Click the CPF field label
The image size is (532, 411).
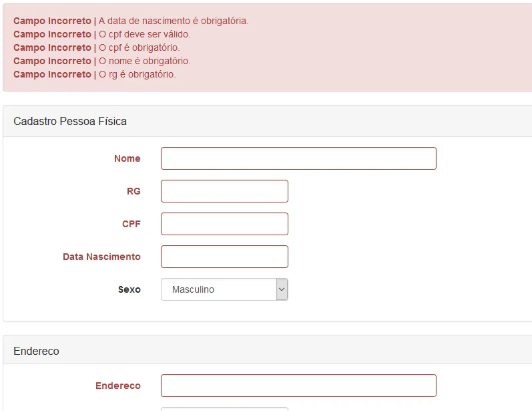click(x=131, y=224)
